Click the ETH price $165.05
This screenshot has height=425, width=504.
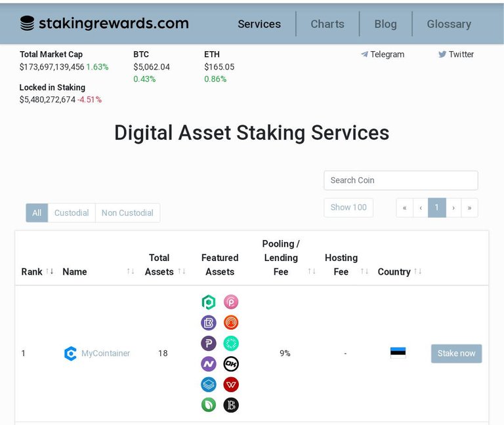tap(219, 67)
